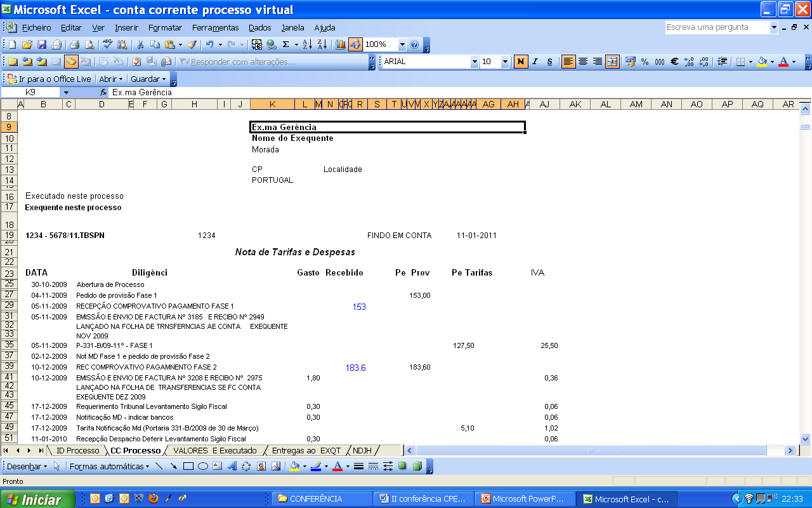Paste from the clipboard icon
Screen dimensions: 812x508
(x=170, y=44)
